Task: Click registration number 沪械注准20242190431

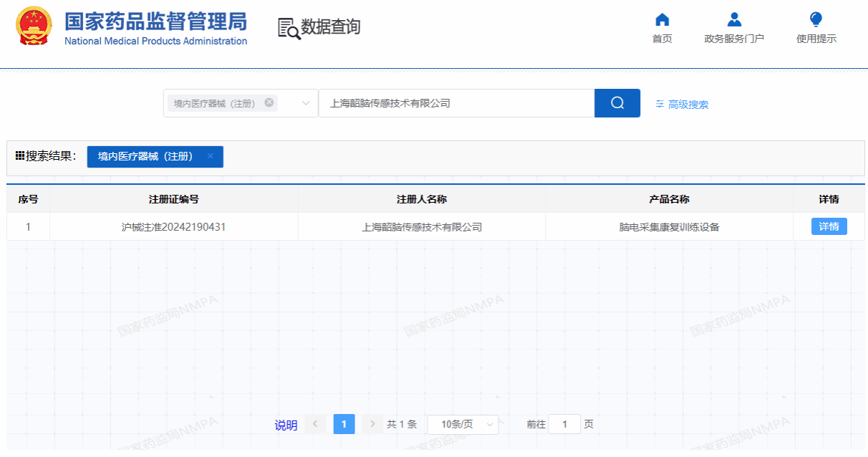Action: pyautogui.click(x=174, y=227)
